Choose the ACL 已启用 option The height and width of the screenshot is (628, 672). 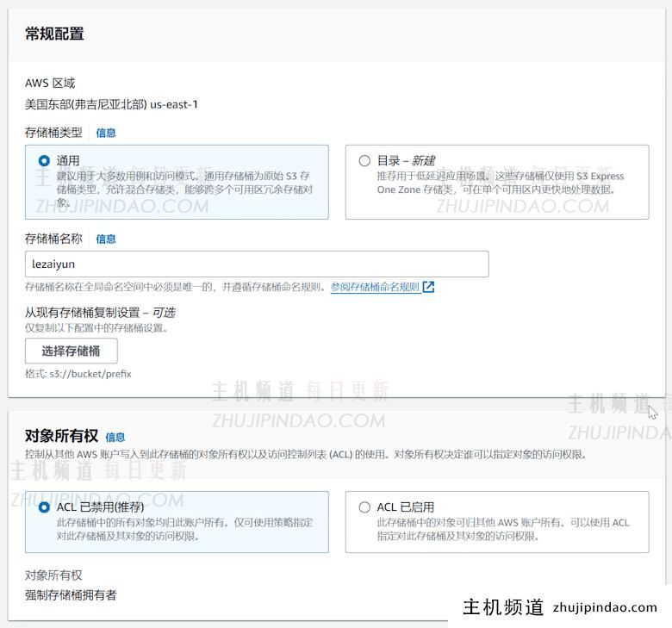click(364, 507)
